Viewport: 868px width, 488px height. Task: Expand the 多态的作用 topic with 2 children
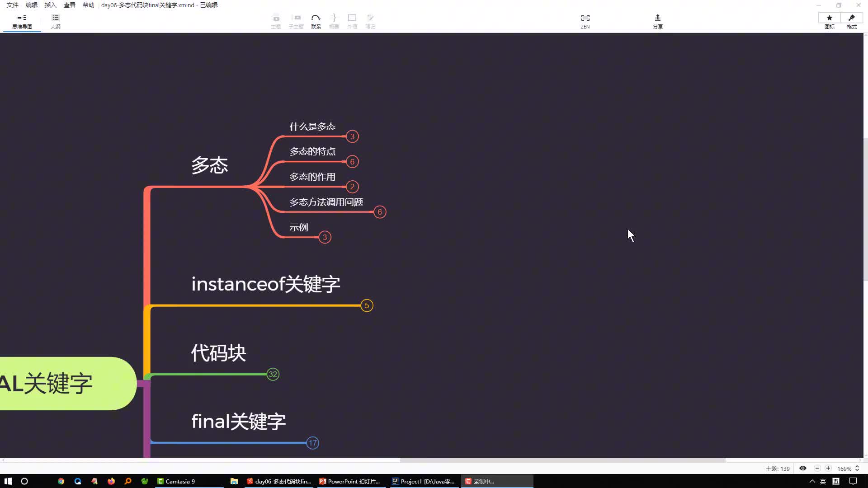point(352,187)
